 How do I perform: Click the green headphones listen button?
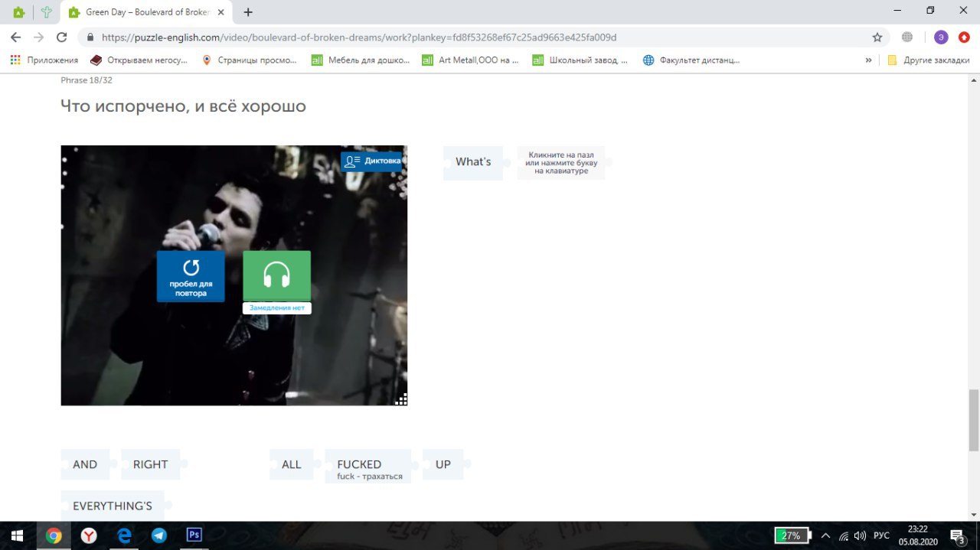click(x=276, y=275)
